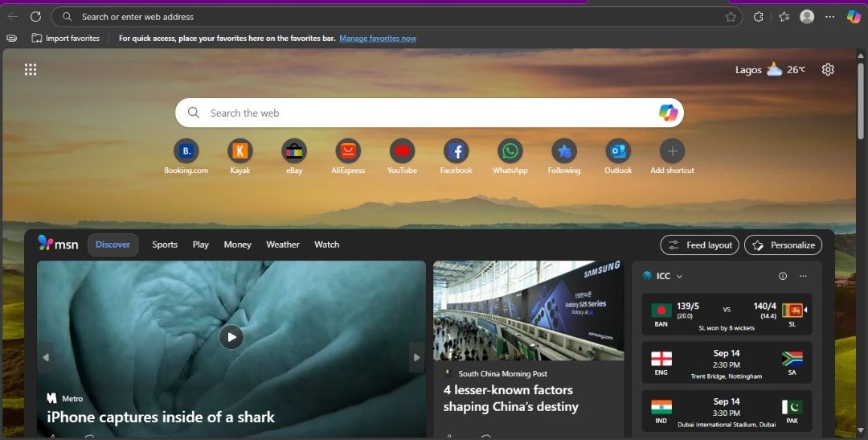The width and height of the screenshot is (868, 440).
Task: Open the BAN vs SL match result
Action: 727,315
